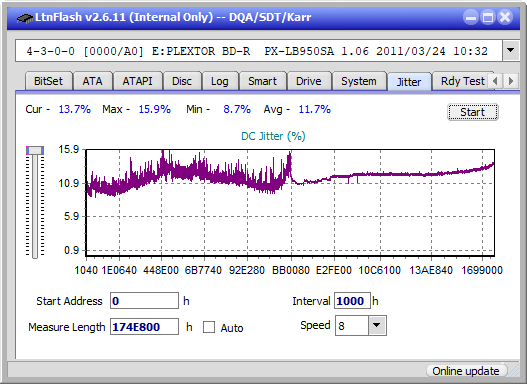Screen dimensions: 527x384
Task: Open the System tab
Action: [x=359, y=81]
